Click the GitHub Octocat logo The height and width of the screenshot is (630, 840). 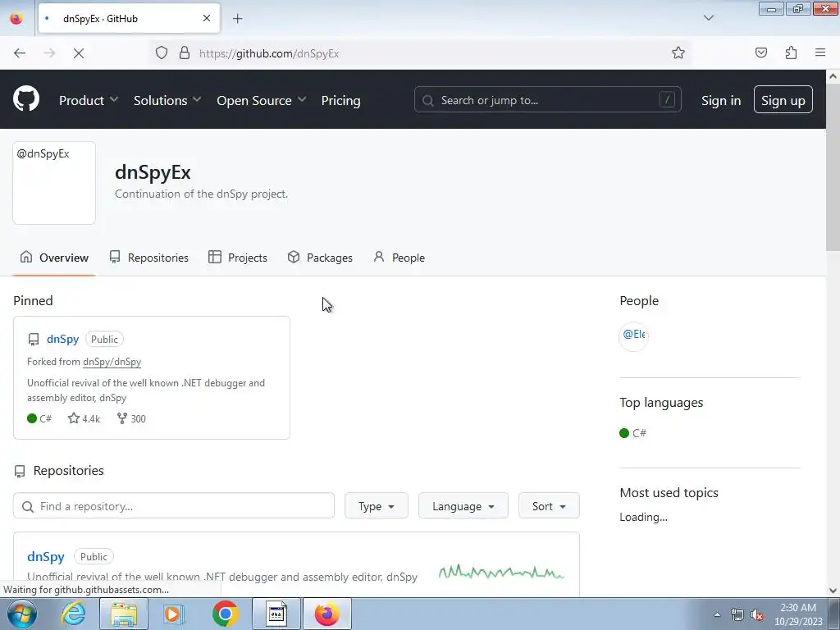26,99
